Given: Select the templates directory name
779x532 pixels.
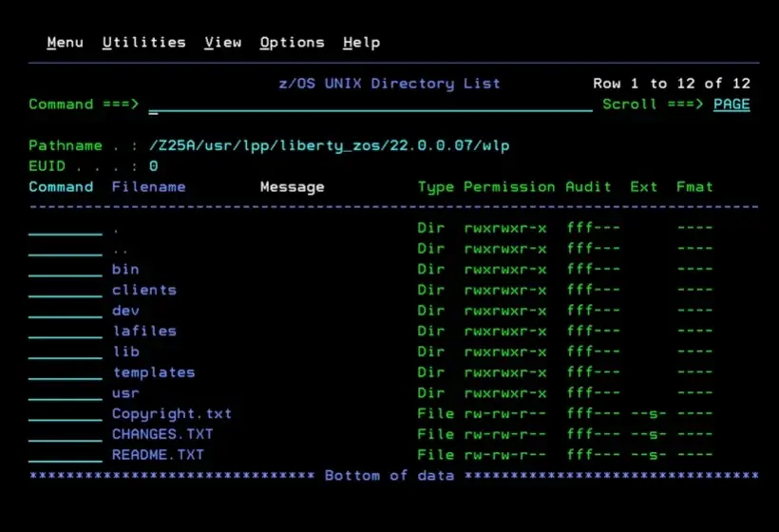Looking at the screenshot, I should pos(154,372).
